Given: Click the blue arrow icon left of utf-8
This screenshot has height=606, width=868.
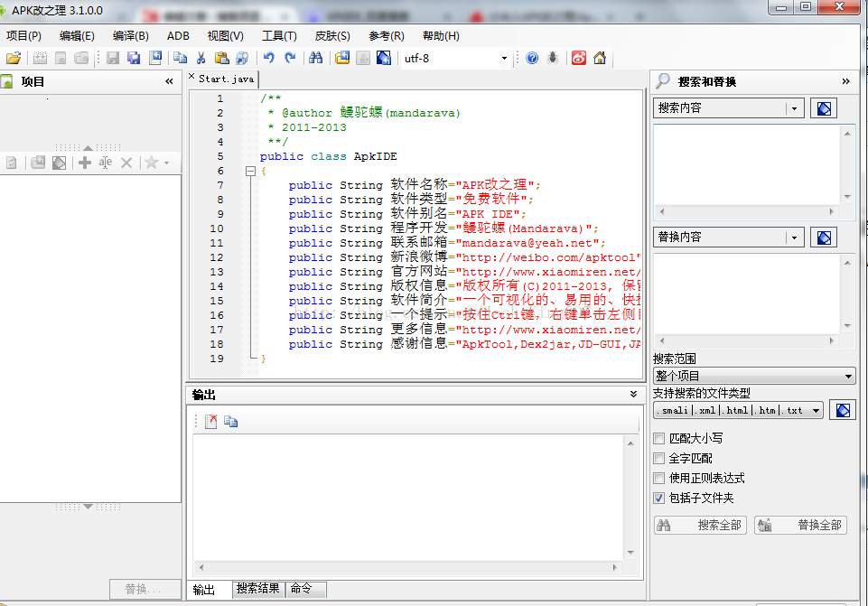Looking at the screenshot, I should [384, 58].
